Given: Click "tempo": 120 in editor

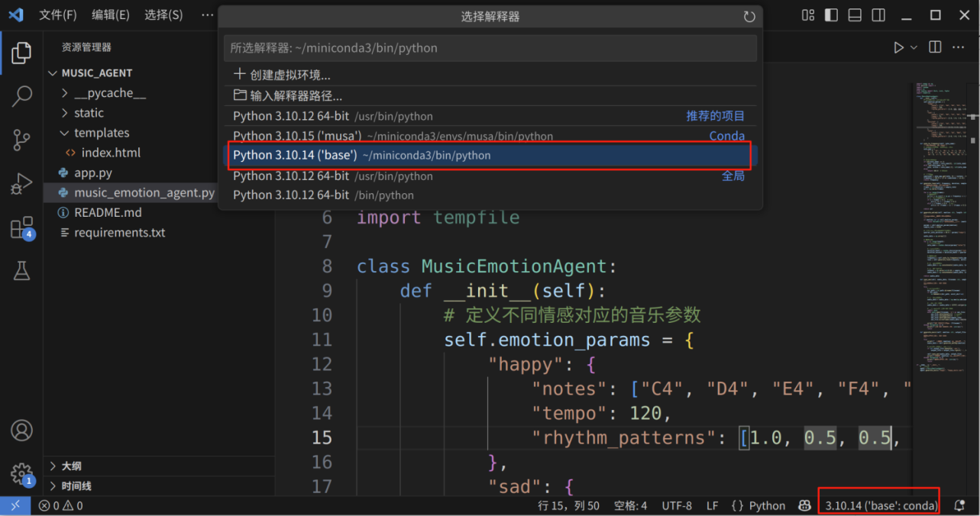Looking at the screenshot, I should (x=602, y=413).
